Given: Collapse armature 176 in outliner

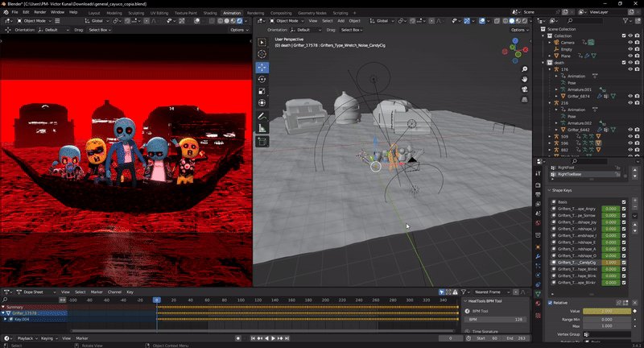Looking at the screenshot, I should (550, 69).
